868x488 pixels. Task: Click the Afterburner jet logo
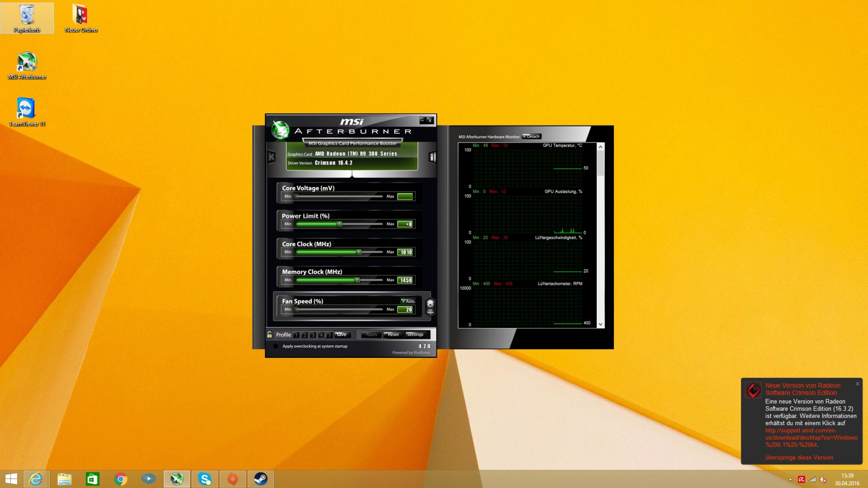(280, 130)
